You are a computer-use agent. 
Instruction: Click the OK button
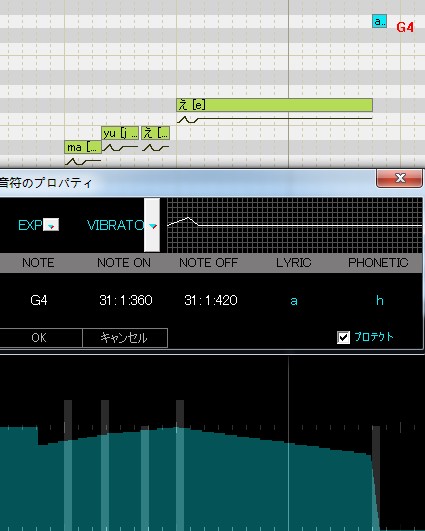[39, 338]
